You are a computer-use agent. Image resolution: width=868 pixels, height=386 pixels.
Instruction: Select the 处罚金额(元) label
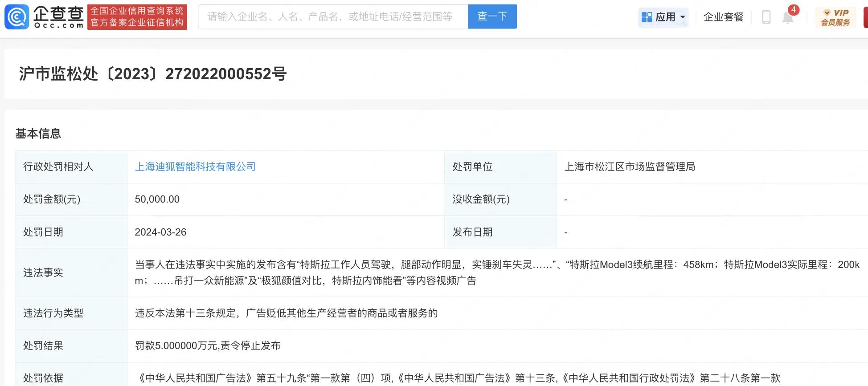coord(52,199)
